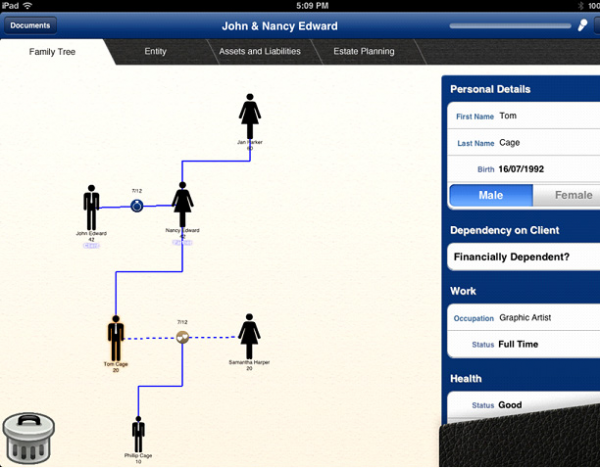Click the broken-relationship icon beside Tom Cage

pyautogui.click(x=182, y=338)
